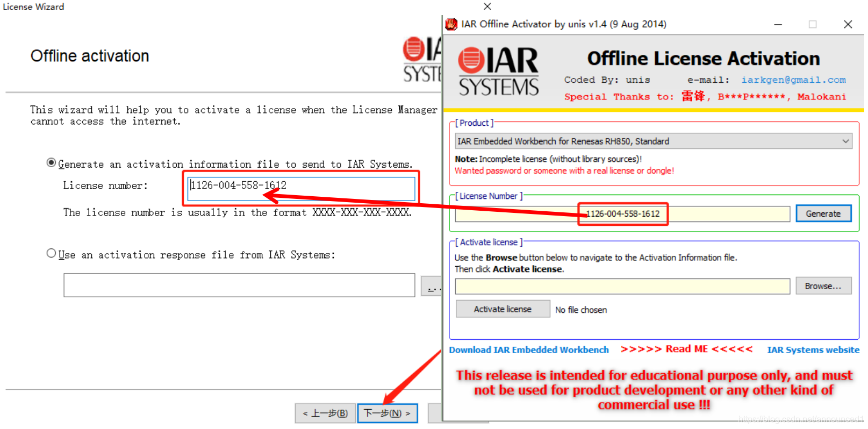Click IAR Systems logo in Activator

[498, 71]
